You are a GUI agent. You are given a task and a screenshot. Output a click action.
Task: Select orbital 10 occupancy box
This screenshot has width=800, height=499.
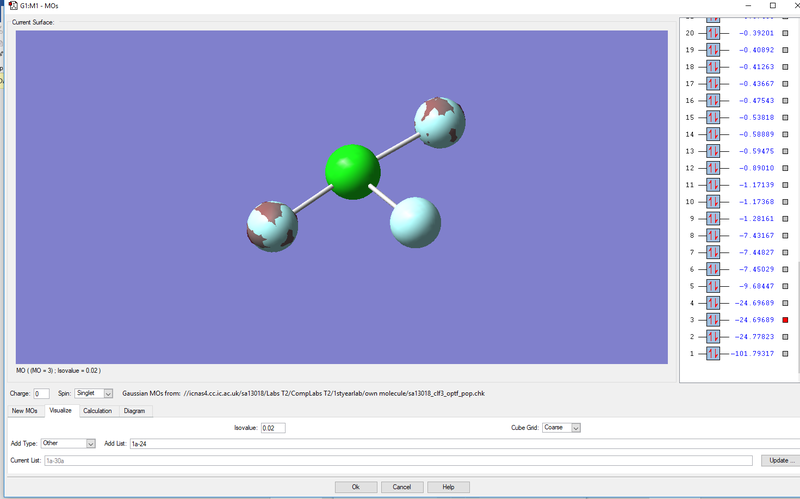click(x=713, y=202)
